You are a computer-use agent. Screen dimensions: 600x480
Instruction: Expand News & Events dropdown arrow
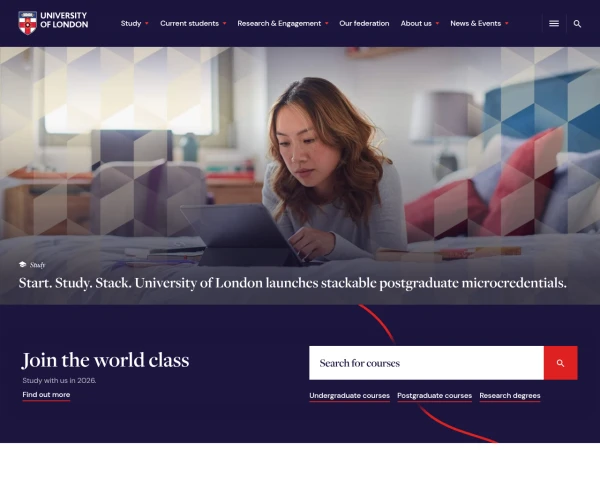507,24
